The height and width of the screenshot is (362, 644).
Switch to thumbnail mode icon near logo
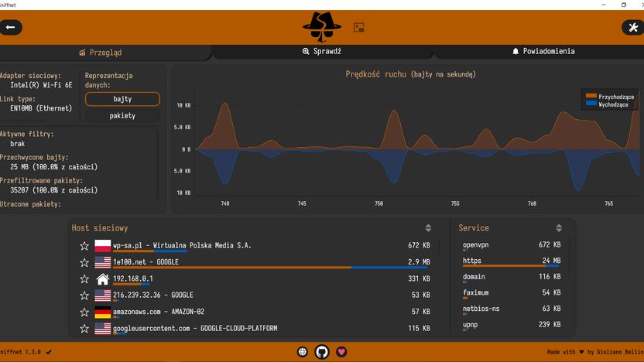(359, 28)
